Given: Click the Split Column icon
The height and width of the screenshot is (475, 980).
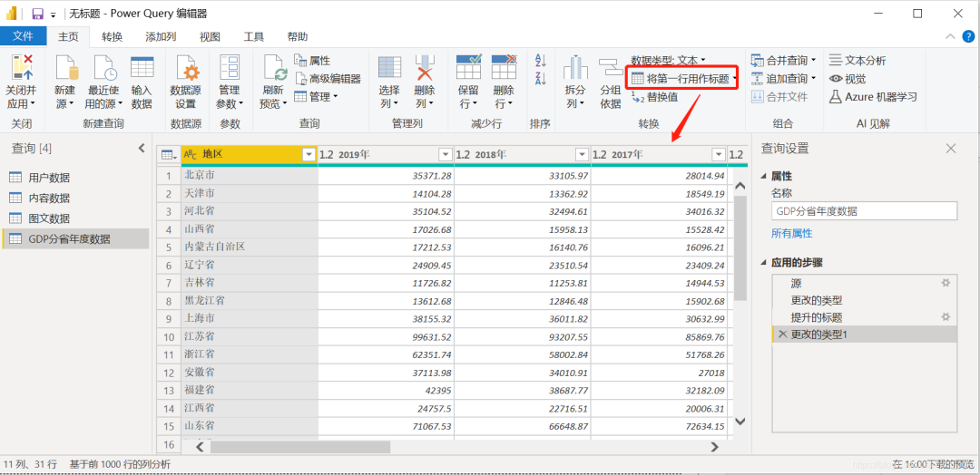Looking at the screenshot, I should click(x=575, y=68).
